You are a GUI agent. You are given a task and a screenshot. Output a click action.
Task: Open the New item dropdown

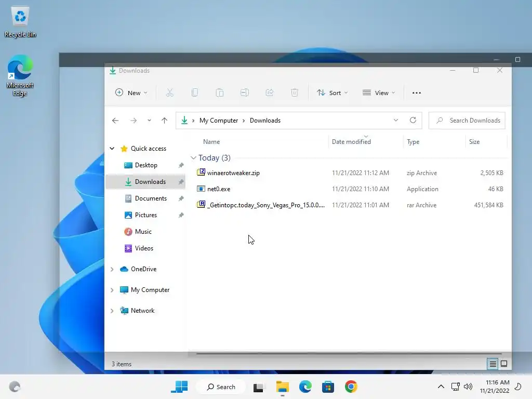coord(131,92)
